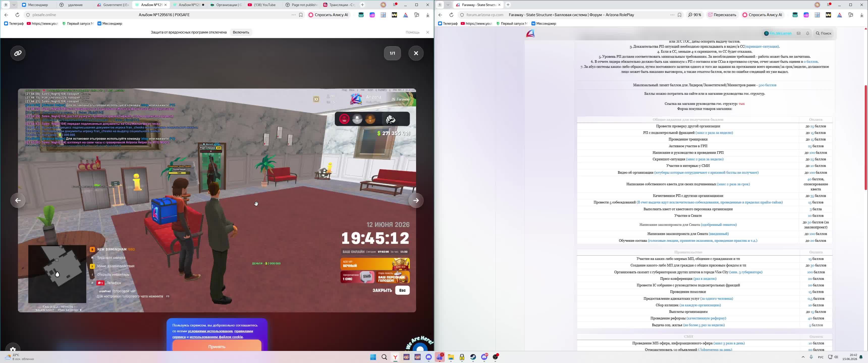Switch to Организации tab
Image resolution: width=868 pixels, height=363 pixels.
(226, 5)
